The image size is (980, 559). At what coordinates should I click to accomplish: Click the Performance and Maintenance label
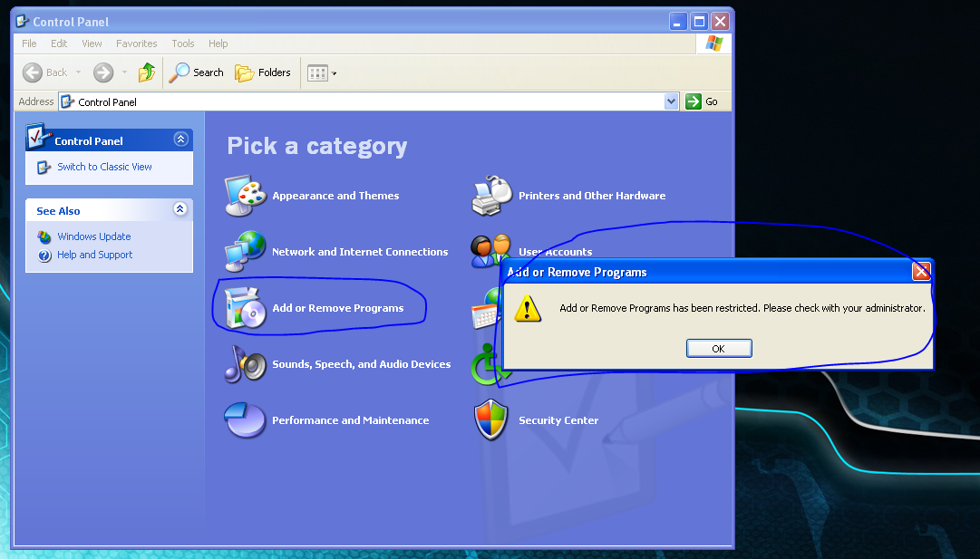click(x=351, y=420)
